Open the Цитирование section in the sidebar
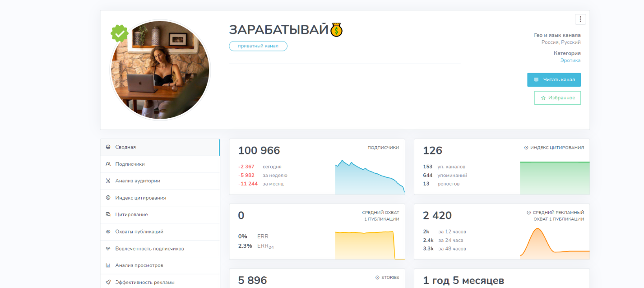The image size is (644, 288). point(131,214)
